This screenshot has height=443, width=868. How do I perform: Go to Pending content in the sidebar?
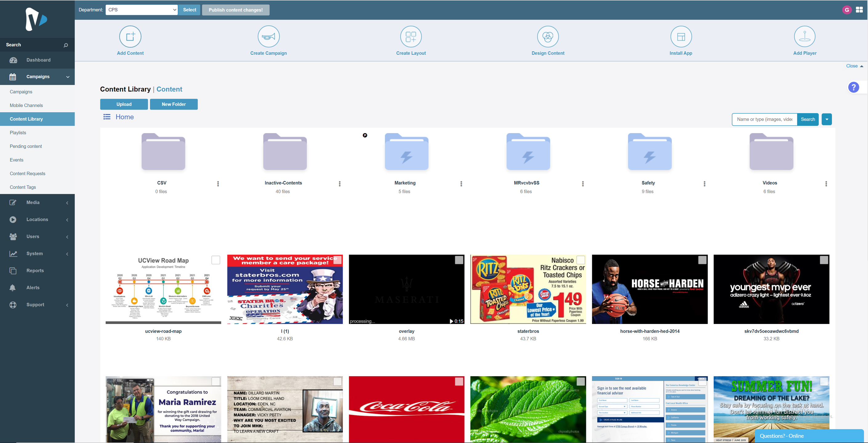26,146
